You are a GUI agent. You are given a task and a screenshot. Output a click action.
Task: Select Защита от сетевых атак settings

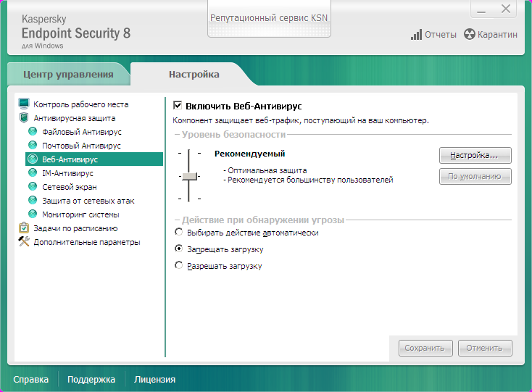click(88, 201)
